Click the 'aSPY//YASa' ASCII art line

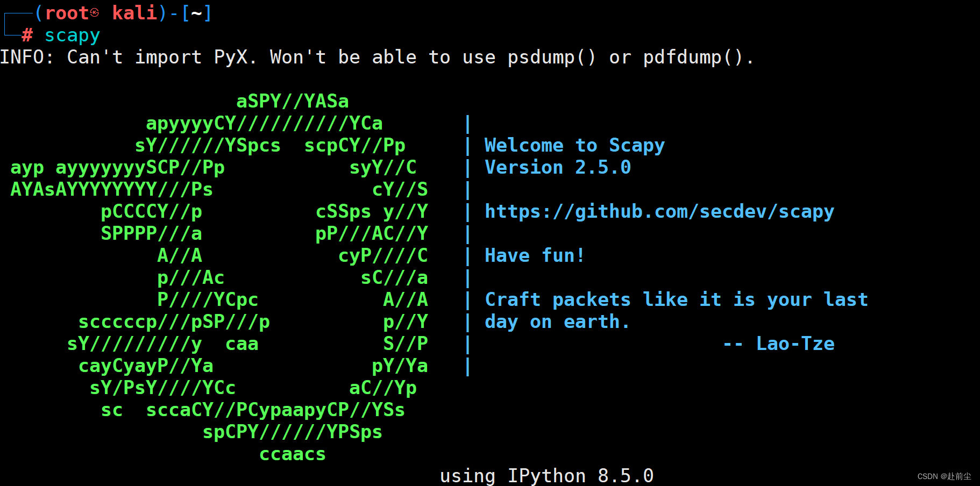[293, 102]
